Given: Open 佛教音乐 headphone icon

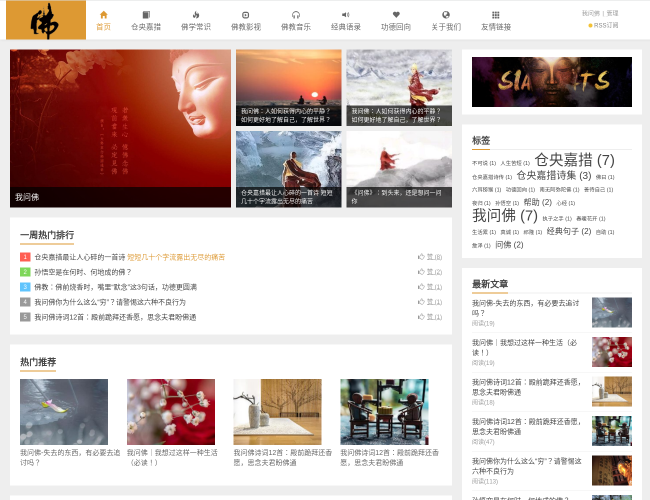Looking at the screenshot, I should coord(296,15).
